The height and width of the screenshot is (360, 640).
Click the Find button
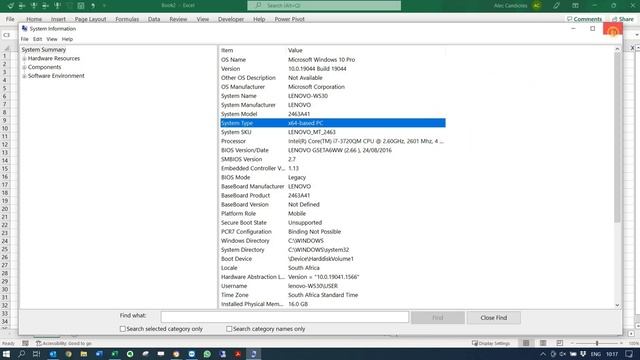click(x=438, y=318)
